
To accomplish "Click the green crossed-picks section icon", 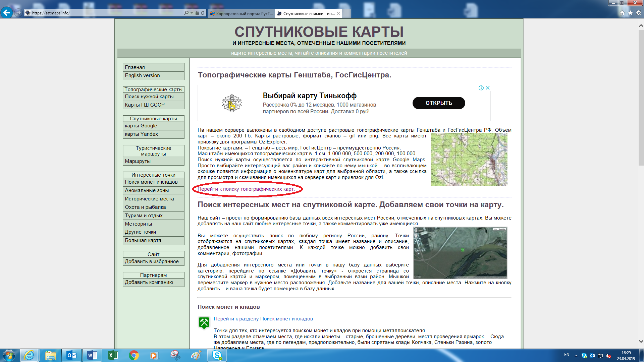I will (204, 323).
